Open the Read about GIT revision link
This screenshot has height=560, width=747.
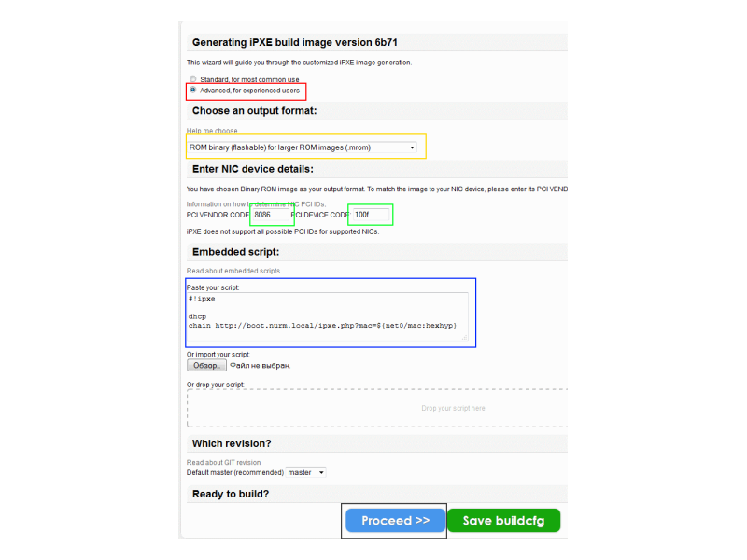(x=223, y=462)
